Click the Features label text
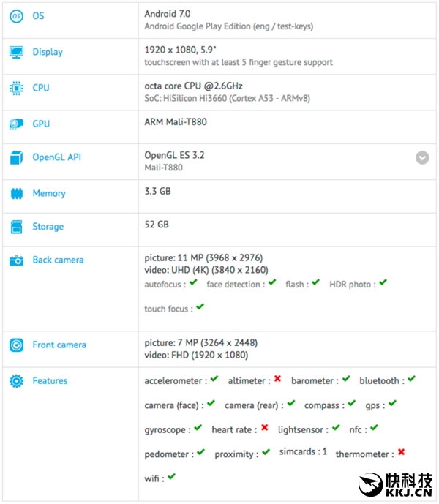The height and width of the screenshot is (504, 439). click(50, 381)
